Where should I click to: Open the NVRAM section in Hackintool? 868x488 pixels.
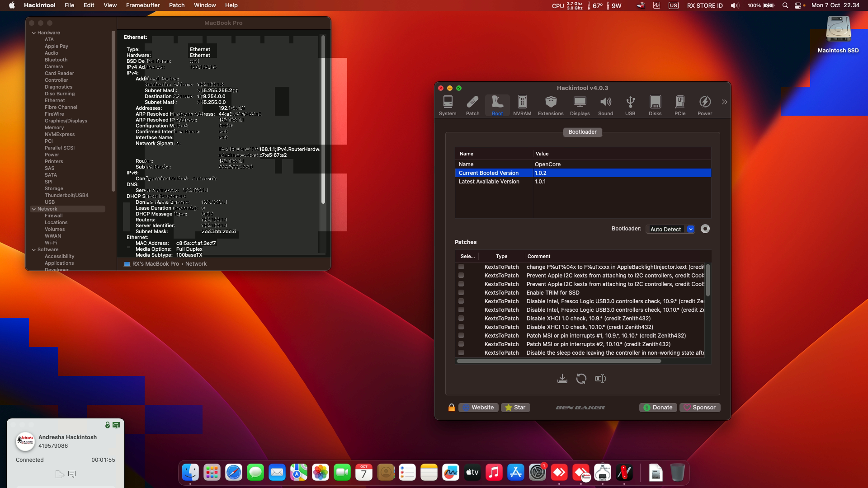522,106
